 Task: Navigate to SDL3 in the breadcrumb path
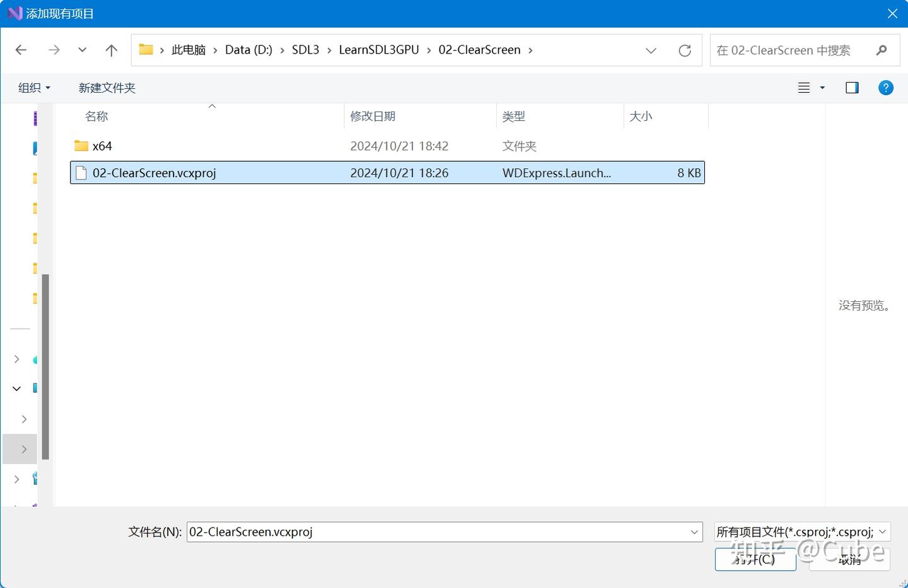click(306, 49)
